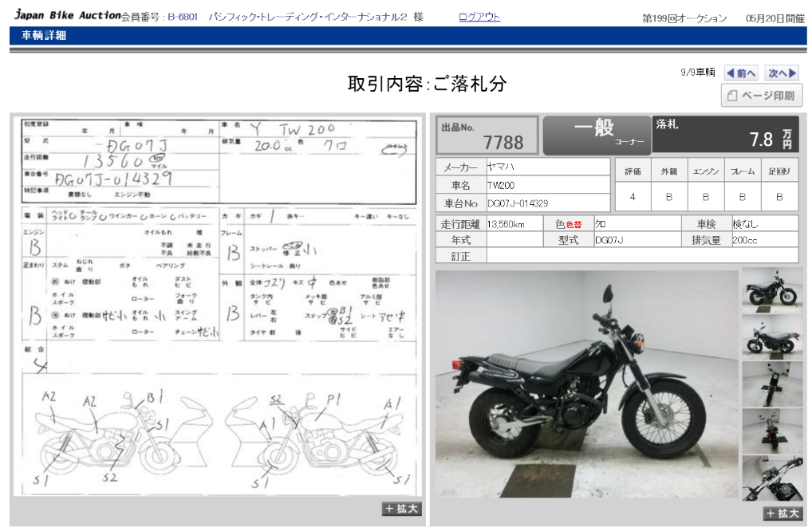This screenshot has width=812, height=531.
Task: Select the fifth thumbnail showing handlebar close-up
Action: point(772,478)
